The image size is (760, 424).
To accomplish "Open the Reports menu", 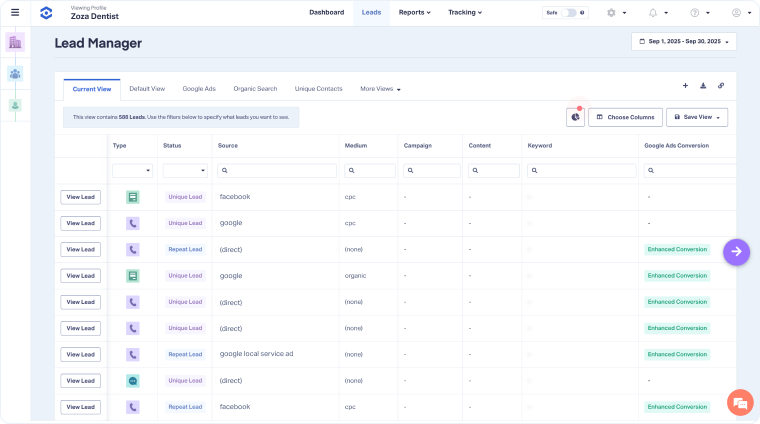I will coord(414,13).
